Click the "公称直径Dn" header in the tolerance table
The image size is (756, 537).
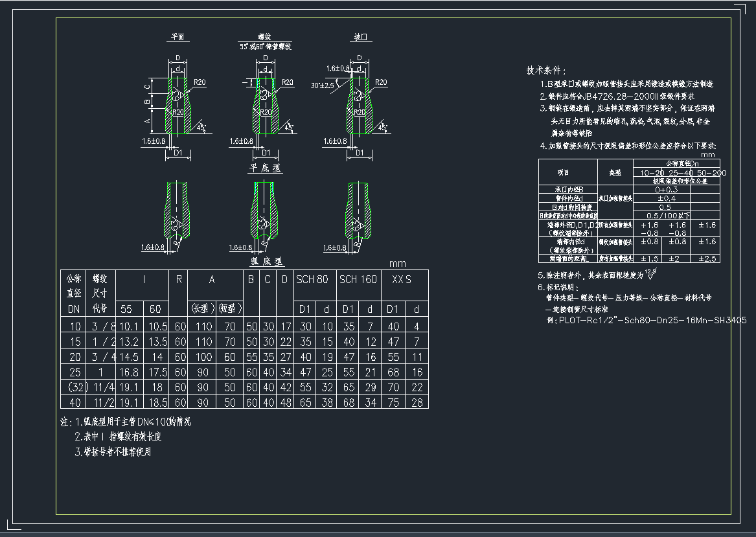tap(677, 165)
